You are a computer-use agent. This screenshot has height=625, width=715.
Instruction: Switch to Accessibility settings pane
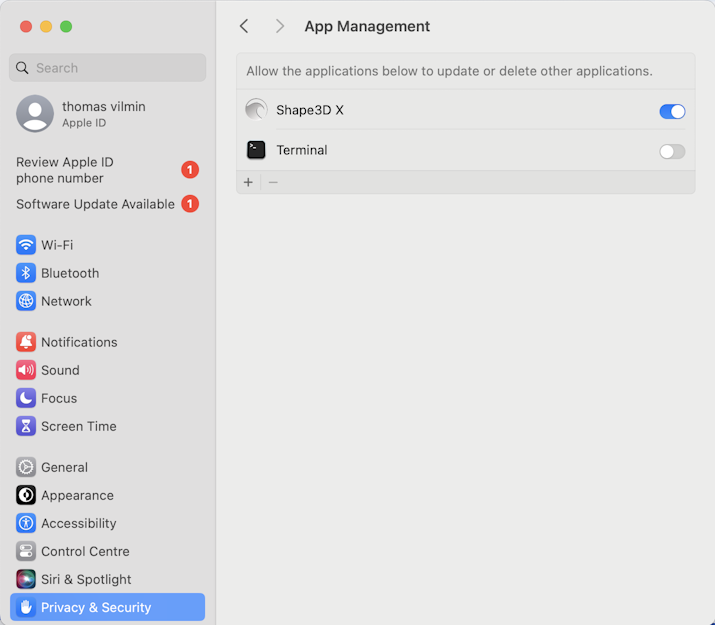(x=78, y=523)
